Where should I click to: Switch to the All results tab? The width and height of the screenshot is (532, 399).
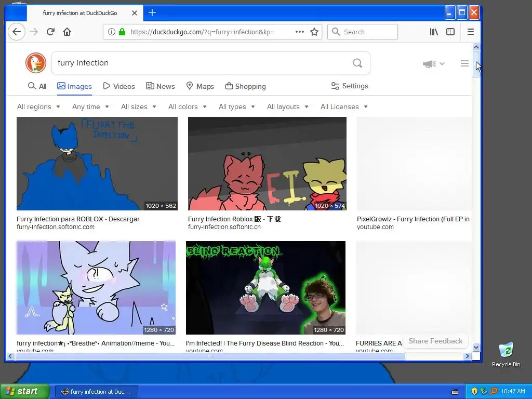(37, 86)
